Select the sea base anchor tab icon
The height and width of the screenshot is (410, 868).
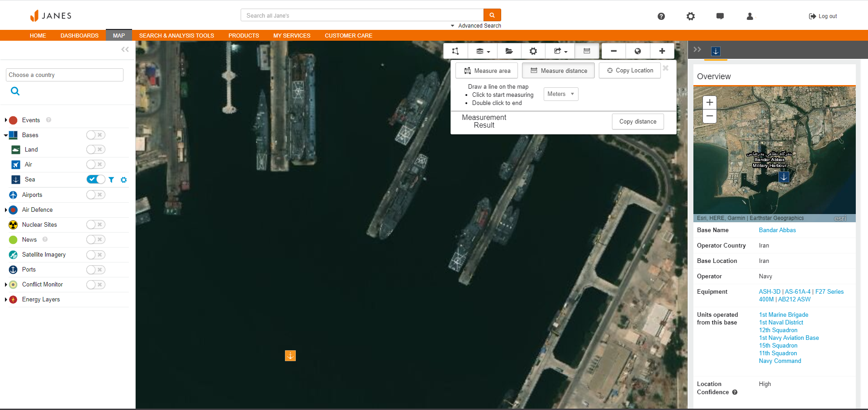(716, 51)
